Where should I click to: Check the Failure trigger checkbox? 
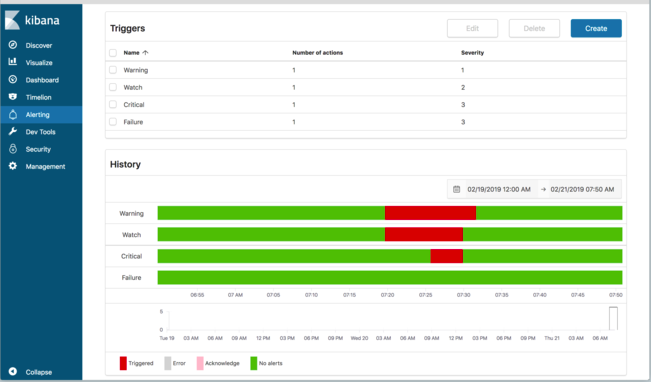[113, 122]
